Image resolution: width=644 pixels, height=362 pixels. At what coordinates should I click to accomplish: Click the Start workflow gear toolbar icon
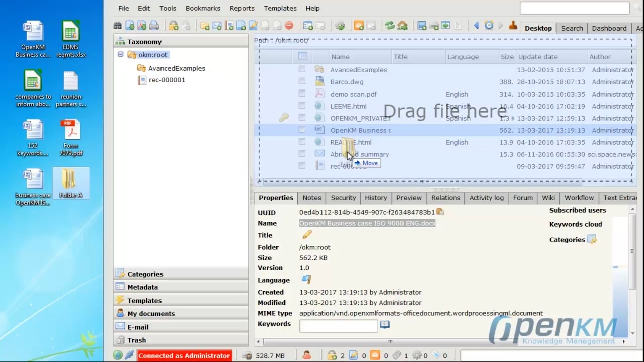(340, 25)
